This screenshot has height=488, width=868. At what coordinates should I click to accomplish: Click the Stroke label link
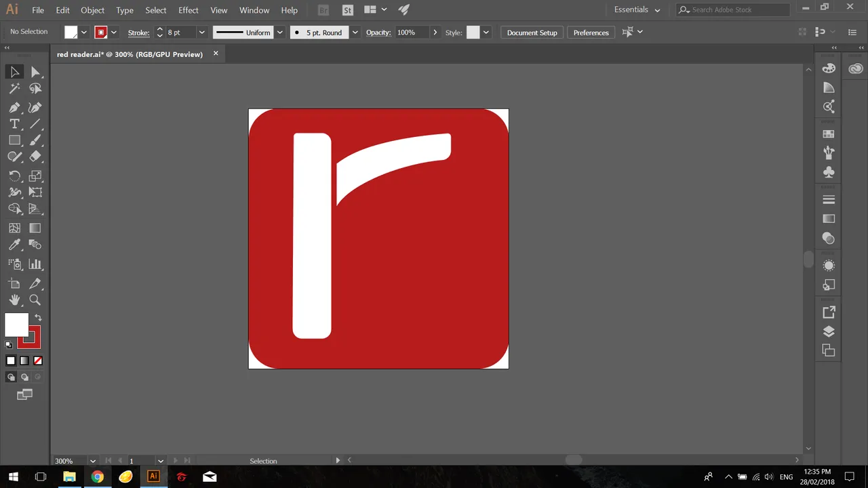pos(139,33)
